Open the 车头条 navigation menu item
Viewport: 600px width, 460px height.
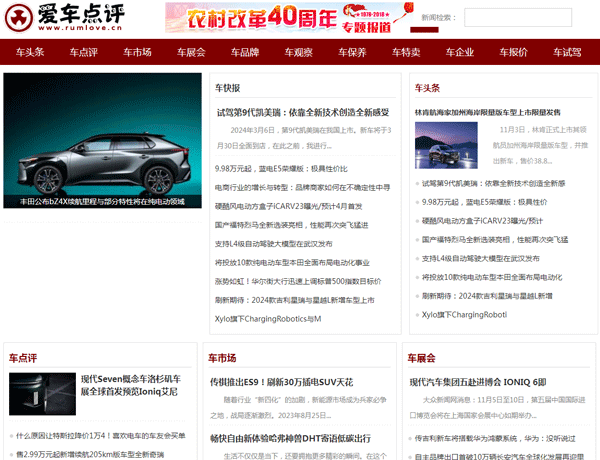[x=30, y=52]
